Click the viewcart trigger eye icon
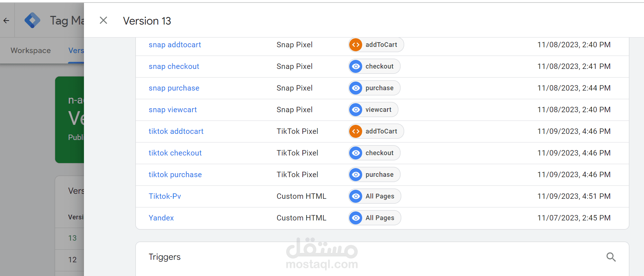This screenshot has height=276, width=644. (x=356, y=110)
